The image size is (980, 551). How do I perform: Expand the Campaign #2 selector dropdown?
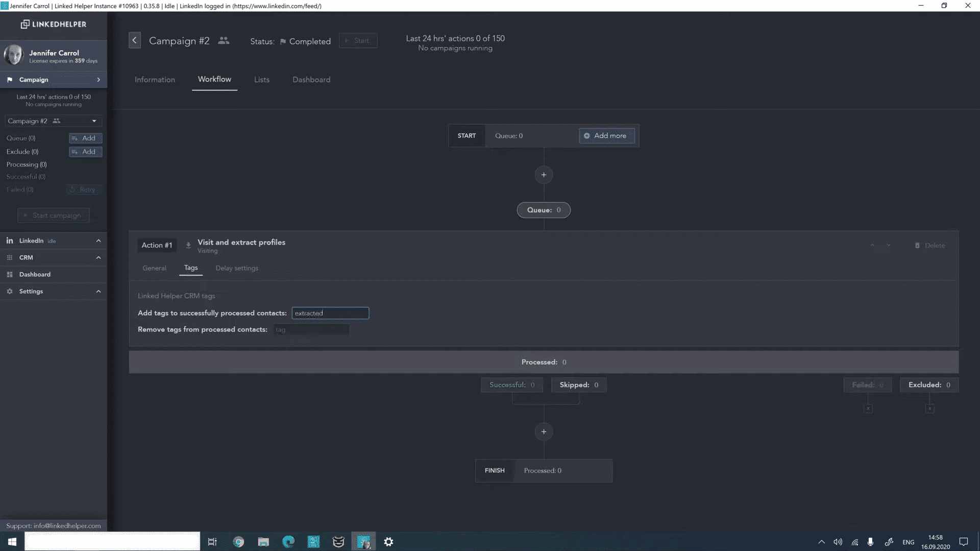coord(94,121)
